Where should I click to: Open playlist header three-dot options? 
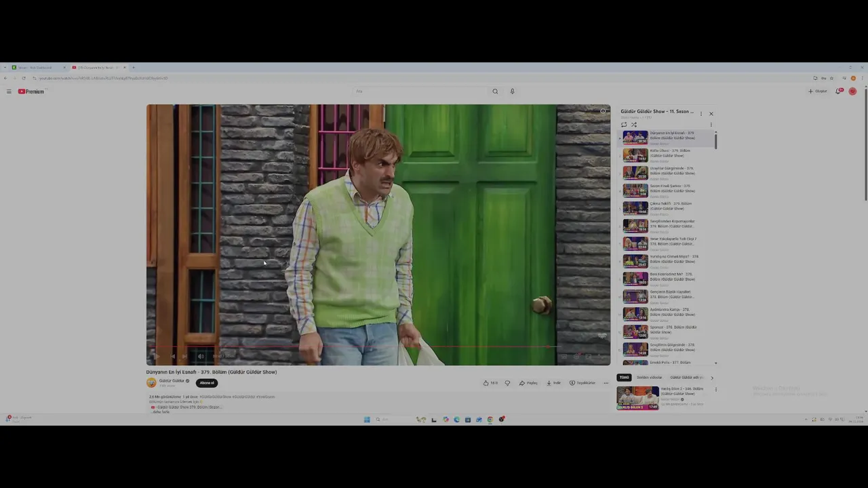tap(701, 114)
